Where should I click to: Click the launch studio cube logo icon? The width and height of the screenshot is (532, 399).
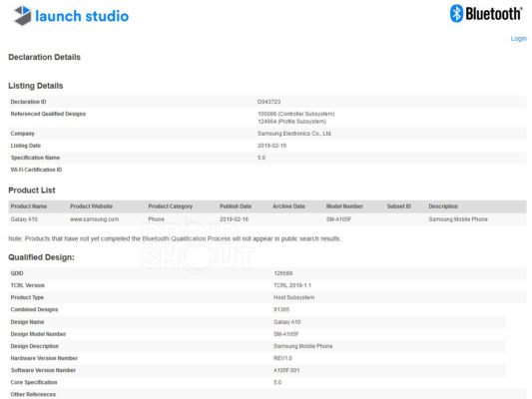23,16
